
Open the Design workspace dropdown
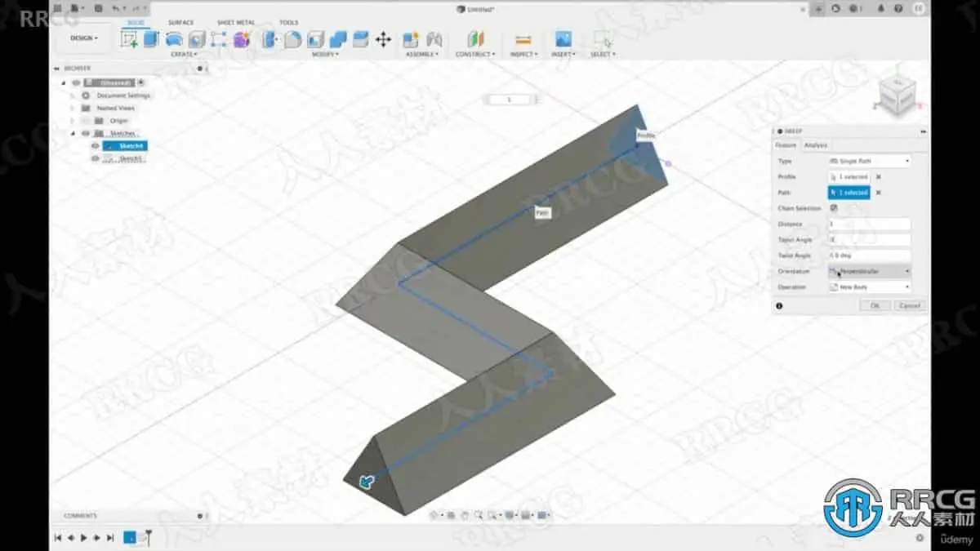point(82,38)
